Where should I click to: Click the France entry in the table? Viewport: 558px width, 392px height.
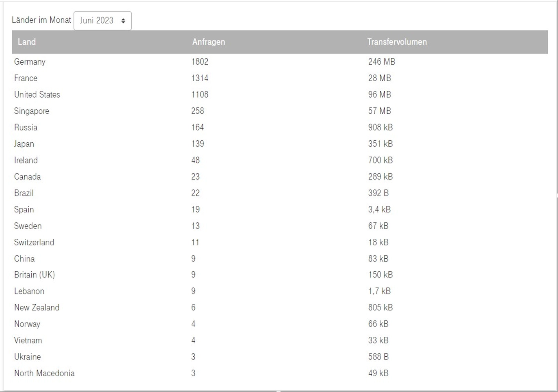(25, 78)
